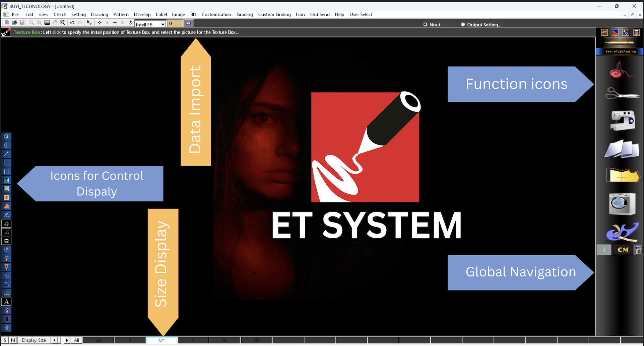Click the text tool 'A' icon
Image resolution: width=644 pixels, height=346 pixels.
tap(6, 302)
